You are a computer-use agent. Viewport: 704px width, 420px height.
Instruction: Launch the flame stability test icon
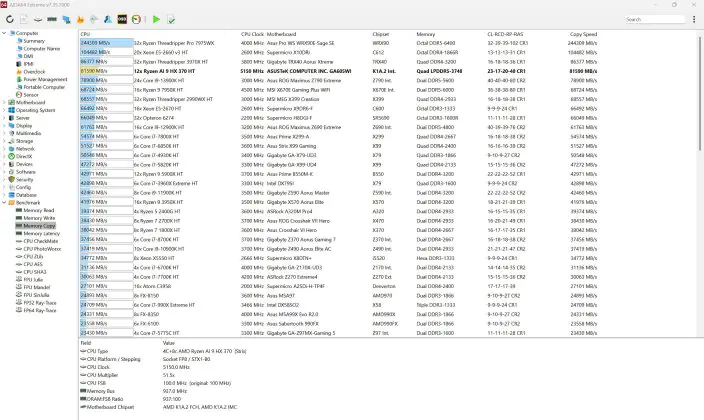pyautogui.click(x=80, y=19)
